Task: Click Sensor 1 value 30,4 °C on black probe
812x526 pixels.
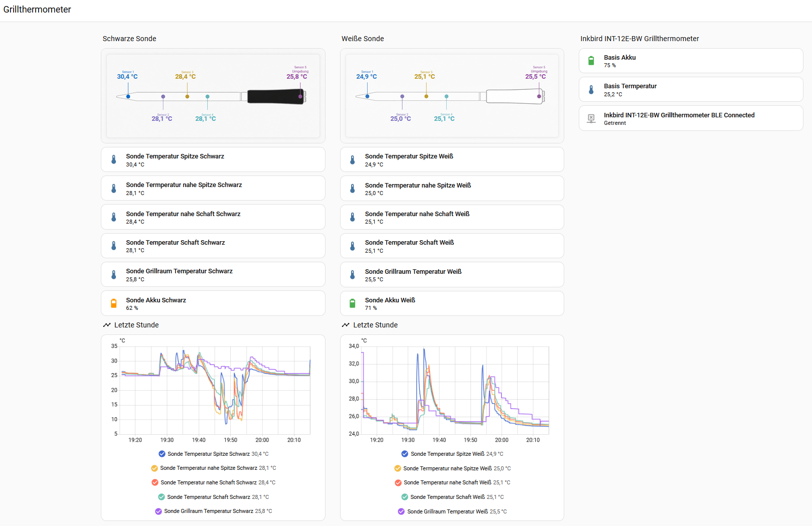Action: [127, 77]
